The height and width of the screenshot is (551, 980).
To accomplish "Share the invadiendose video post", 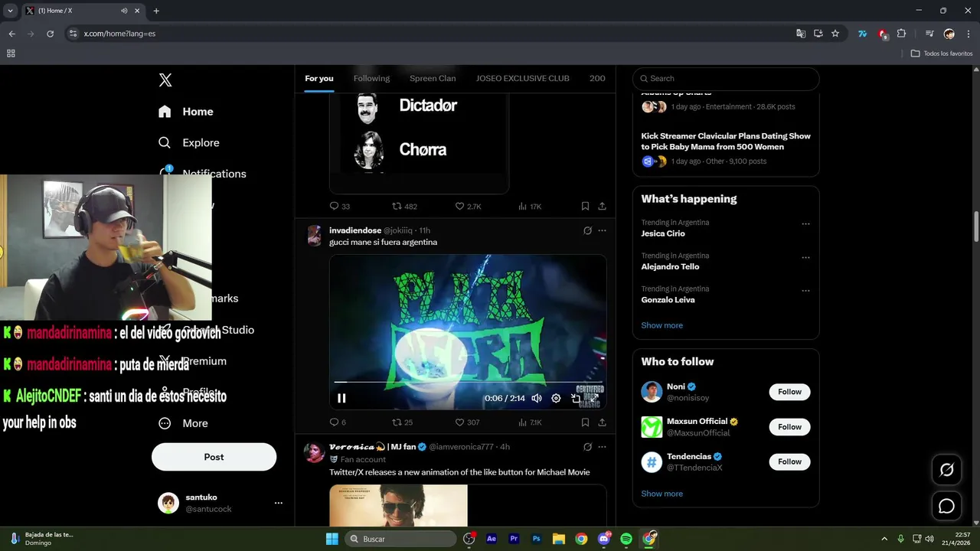I will (x=602, y=422).
